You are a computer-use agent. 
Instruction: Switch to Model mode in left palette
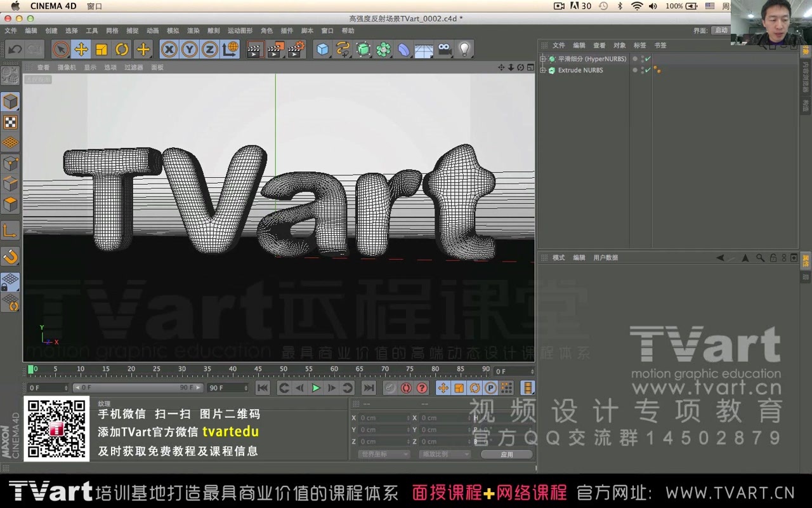point(10,102)
